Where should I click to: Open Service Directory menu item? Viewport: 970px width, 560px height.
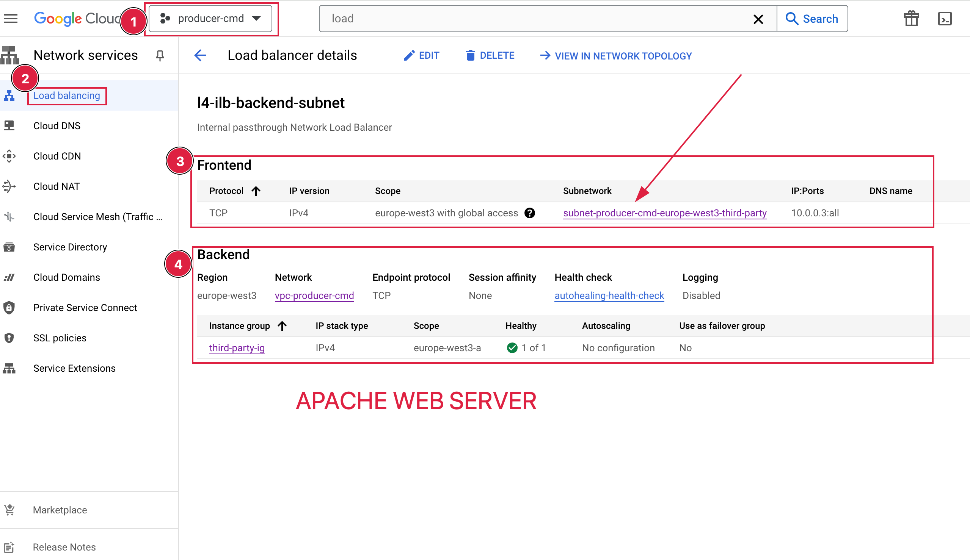70,247
